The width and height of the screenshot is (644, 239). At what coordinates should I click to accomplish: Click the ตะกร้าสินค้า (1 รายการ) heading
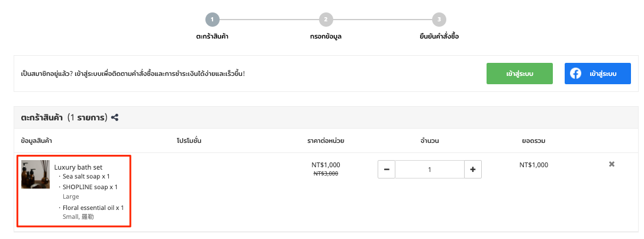click(64, 117)
